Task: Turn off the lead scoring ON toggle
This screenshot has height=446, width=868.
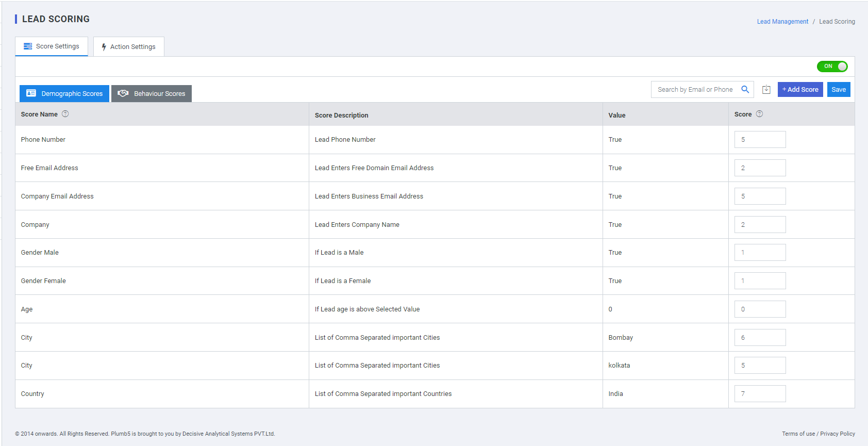Action: [832, 67]
